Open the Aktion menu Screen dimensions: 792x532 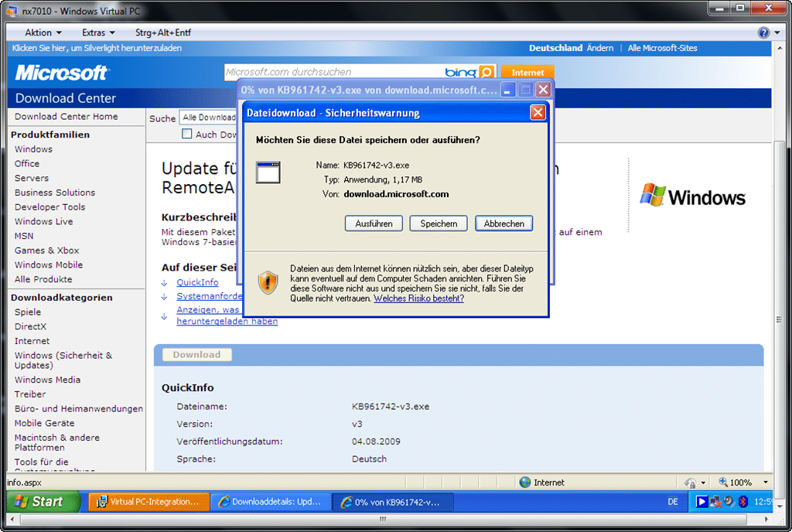(x=43, y=32)
